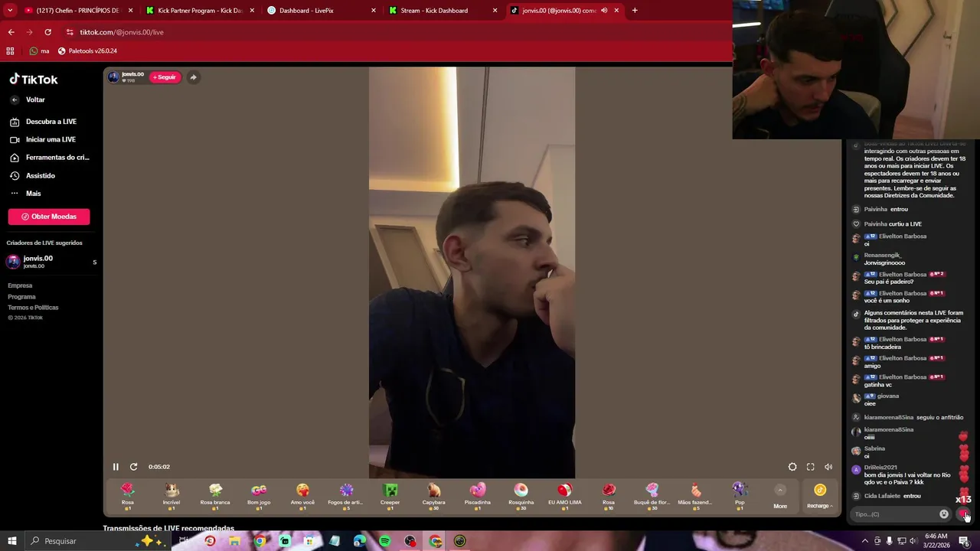Mute the jonvis.00 tab using its speaker icon
The width and height of the screenshot is (980, 551).
click(x=604, y=11)
